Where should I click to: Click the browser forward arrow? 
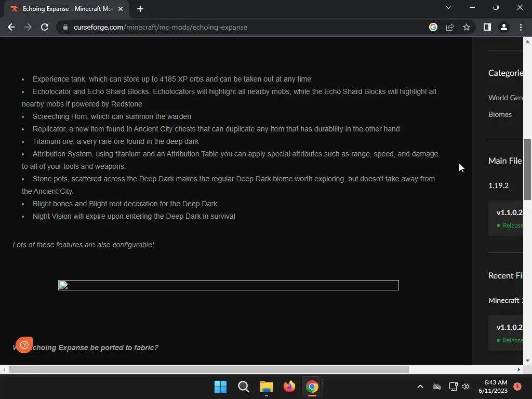point(28,27)
